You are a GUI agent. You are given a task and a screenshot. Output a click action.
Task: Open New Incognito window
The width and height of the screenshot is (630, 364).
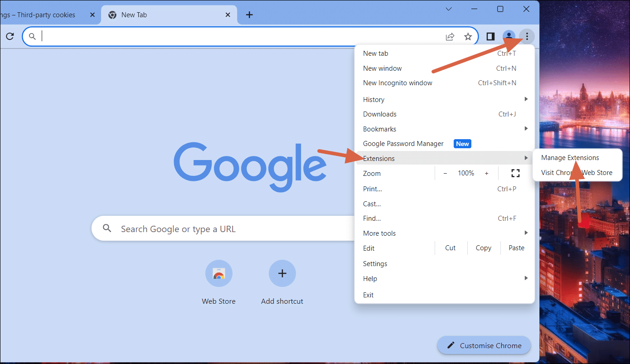click(397, 83)
